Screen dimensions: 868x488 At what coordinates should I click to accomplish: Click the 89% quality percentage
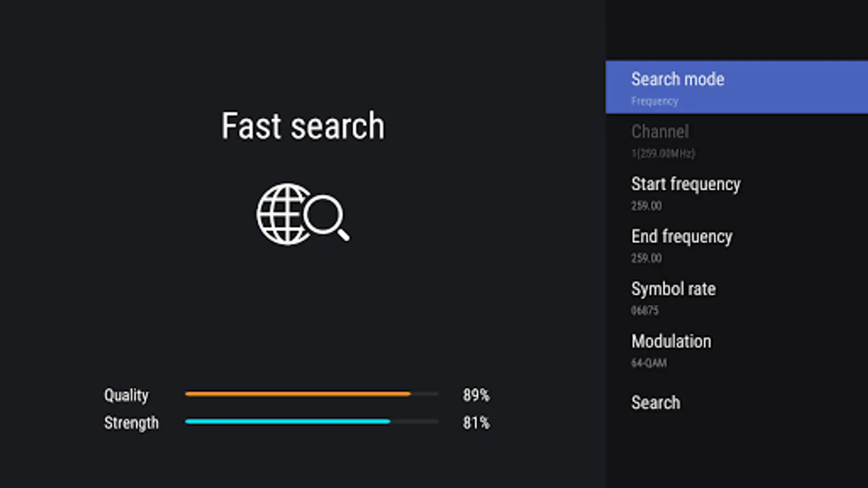pyautogui.click(x=476, y=395)
